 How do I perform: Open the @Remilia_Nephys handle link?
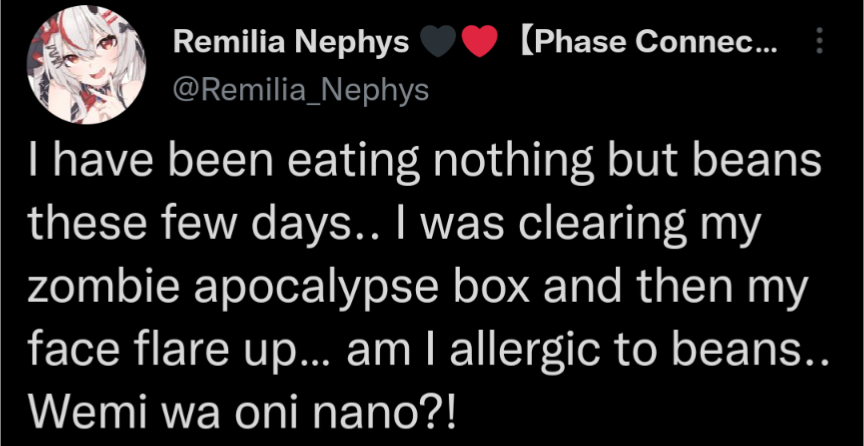click(x=300, y=89)
